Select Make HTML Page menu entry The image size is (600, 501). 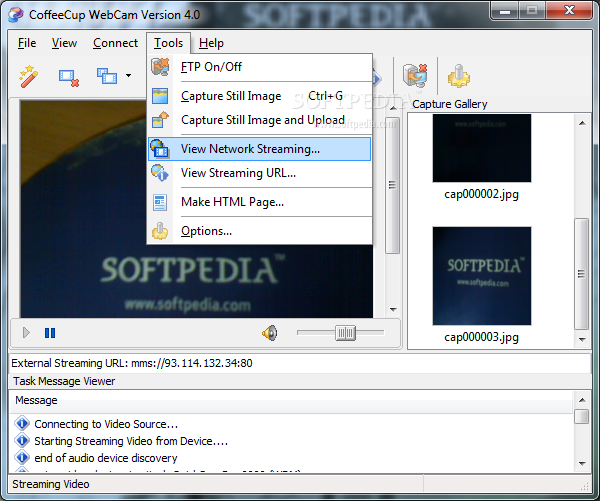coord(259,202)
